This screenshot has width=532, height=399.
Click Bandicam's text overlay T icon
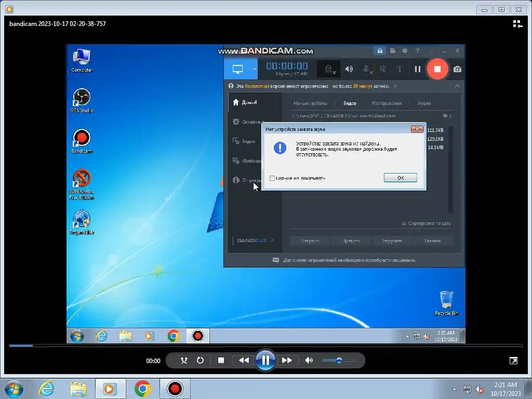click(x=400, y=69)
